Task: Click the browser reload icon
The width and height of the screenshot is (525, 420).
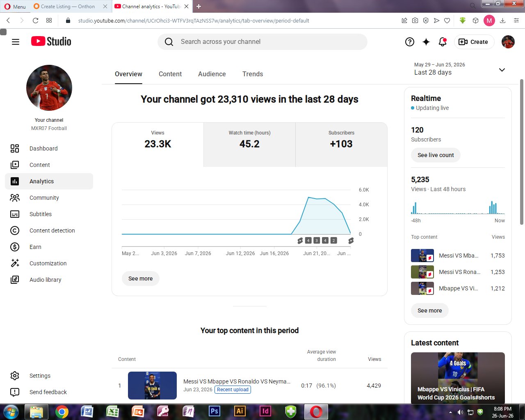Action: pyautogui.click(x=35, y=21)
